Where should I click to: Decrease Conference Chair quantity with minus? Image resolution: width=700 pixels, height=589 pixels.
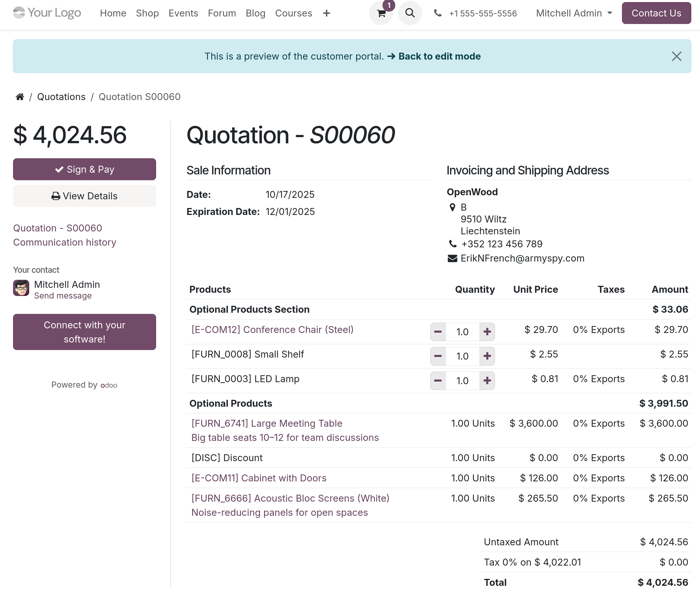click(438, 332)
